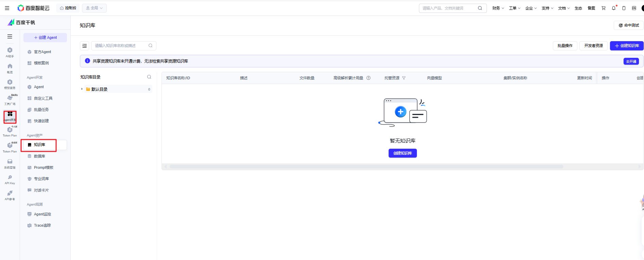Expand the 财务 dropdown menu
644x260 pixels.
[498, 8]
